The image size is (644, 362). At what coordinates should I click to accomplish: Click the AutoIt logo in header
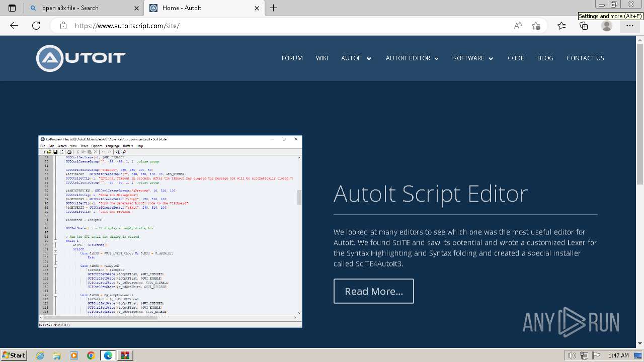pyautogui.click(x=80, y=58)
